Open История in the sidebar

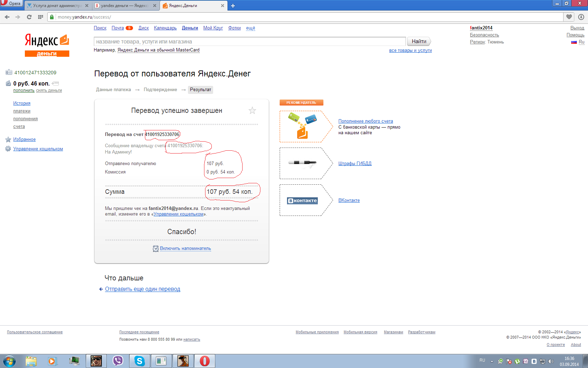[x=22, y=103]
